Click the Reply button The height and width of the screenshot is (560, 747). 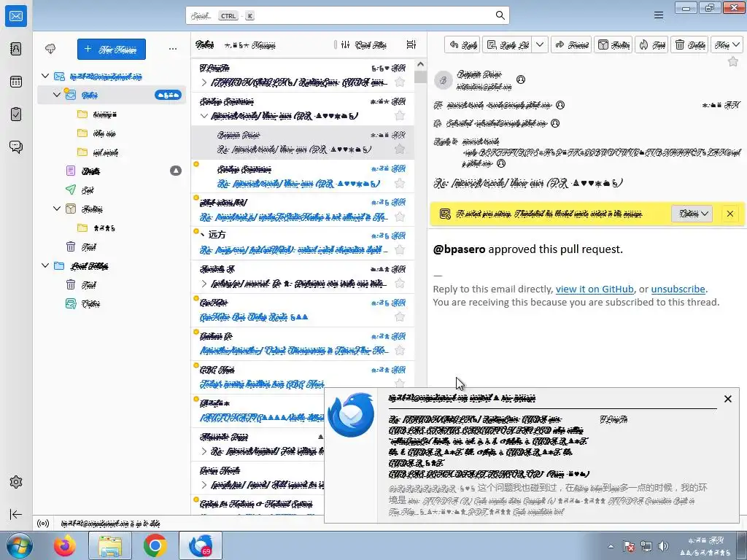(463, 44)
